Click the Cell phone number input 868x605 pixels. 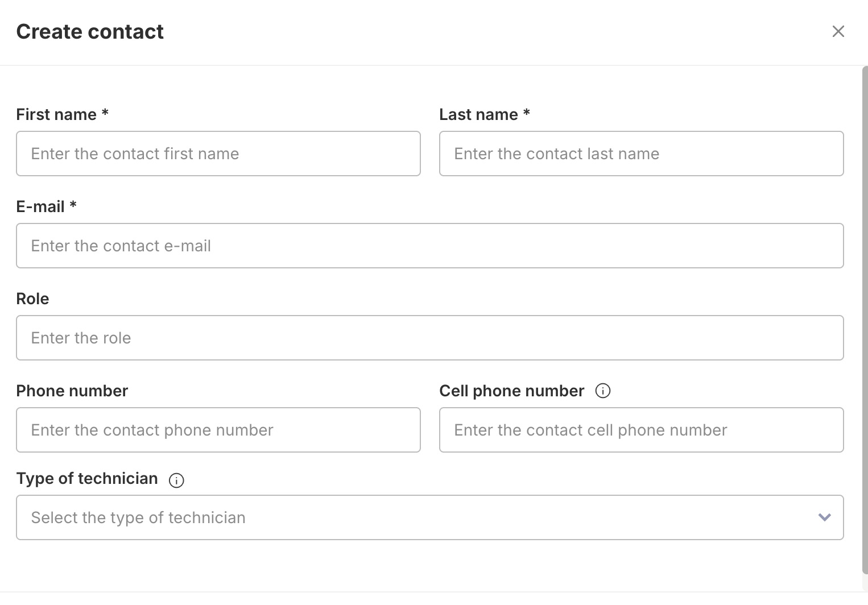coord(641,430)
